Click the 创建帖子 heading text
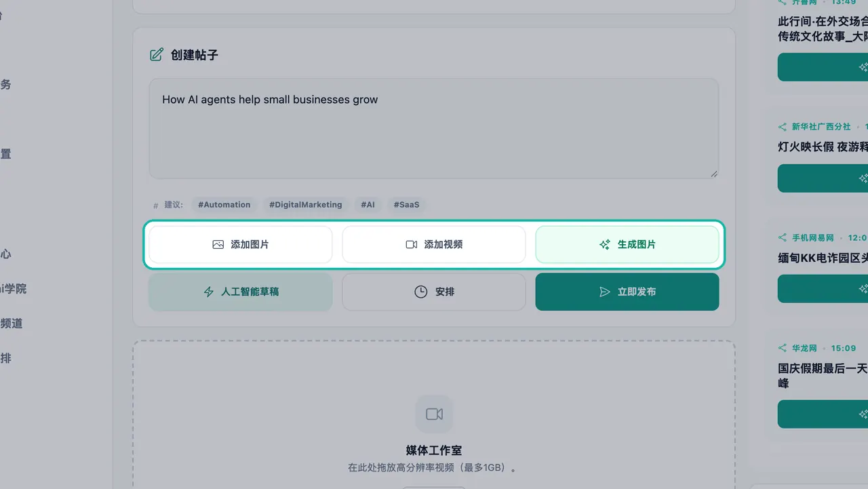This screenshot has width=868, height=489. (195, 55)
